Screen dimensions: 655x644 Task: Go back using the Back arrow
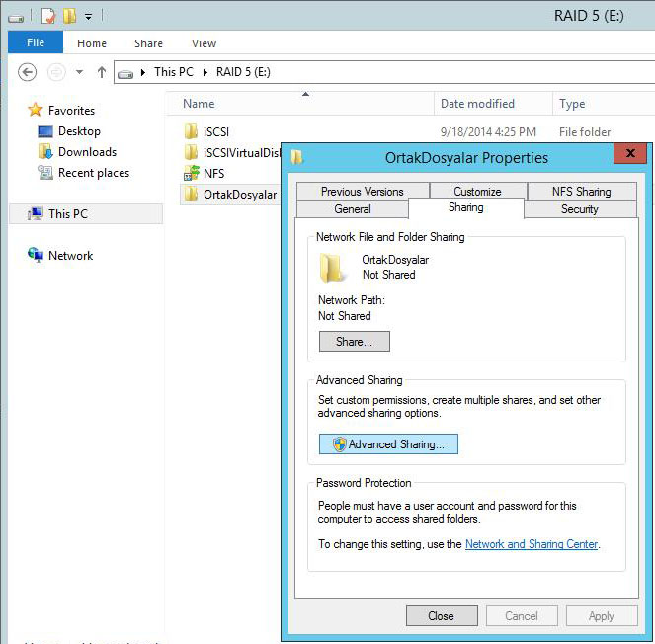point(28,72)
